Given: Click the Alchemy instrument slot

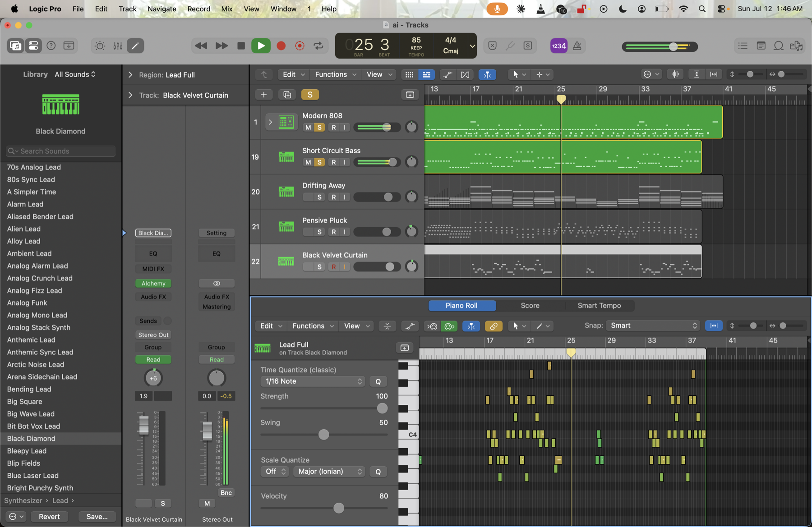Looking at the screenshot, I should [x=153, y=284].
